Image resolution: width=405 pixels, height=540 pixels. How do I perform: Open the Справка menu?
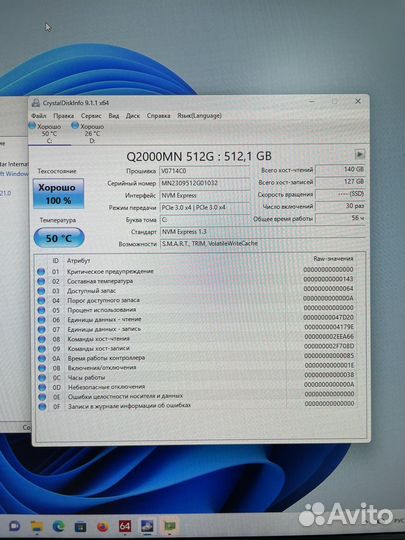tap(158, 116)
